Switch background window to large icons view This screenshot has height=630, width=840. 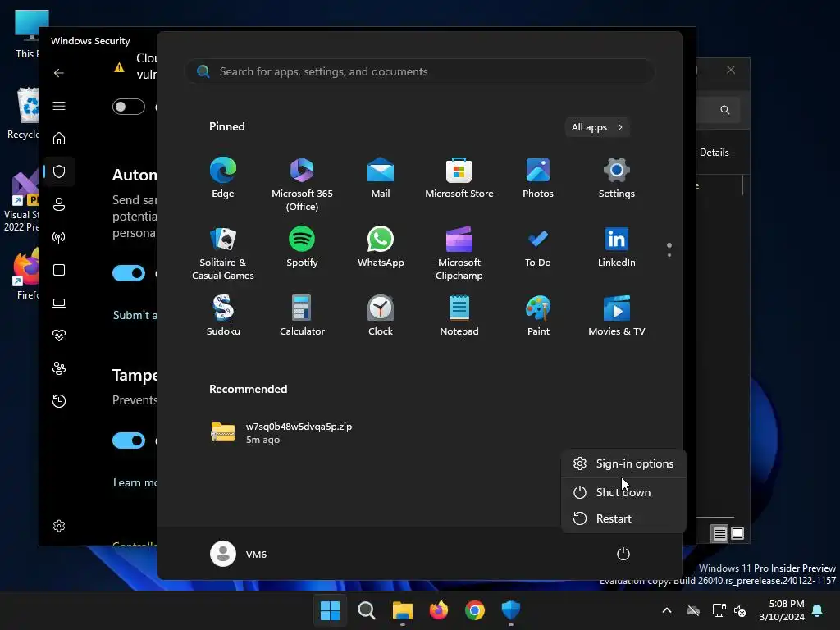point(737,533)
